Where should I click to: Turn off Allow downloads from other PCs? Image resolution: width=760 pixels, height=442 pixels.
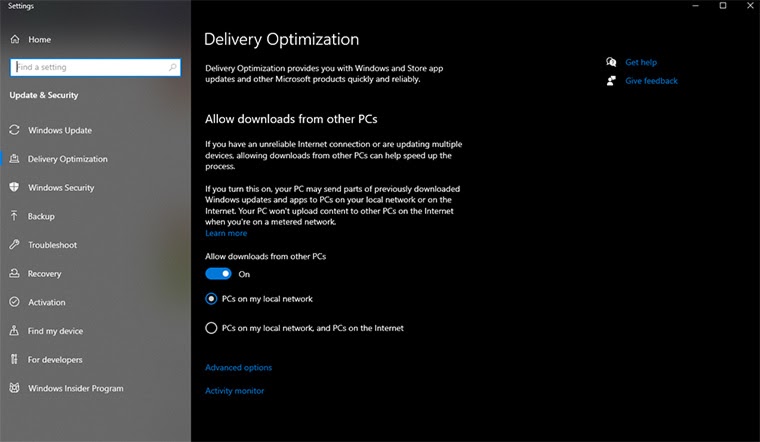[x=218, y=274]
